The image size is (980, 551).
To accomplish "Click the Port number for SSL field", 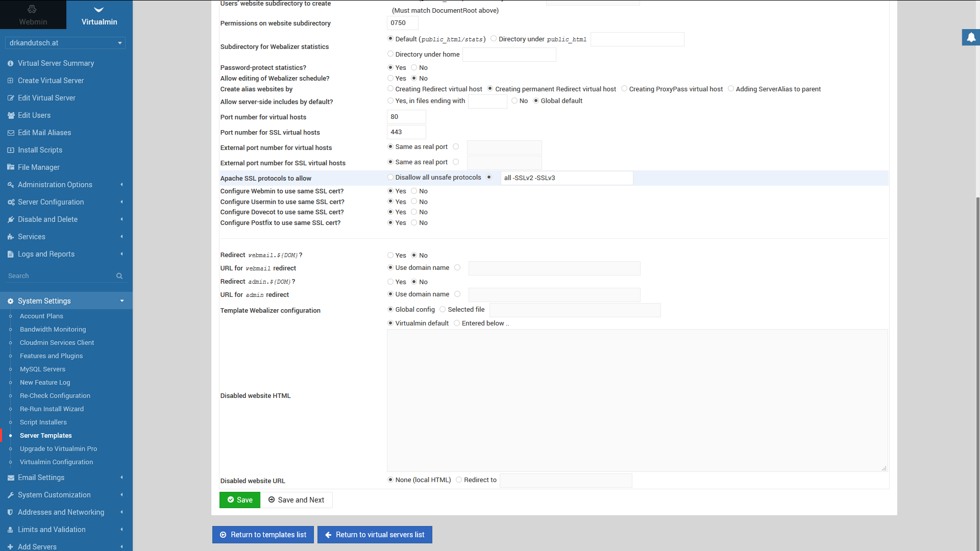I will pos(406,132).
